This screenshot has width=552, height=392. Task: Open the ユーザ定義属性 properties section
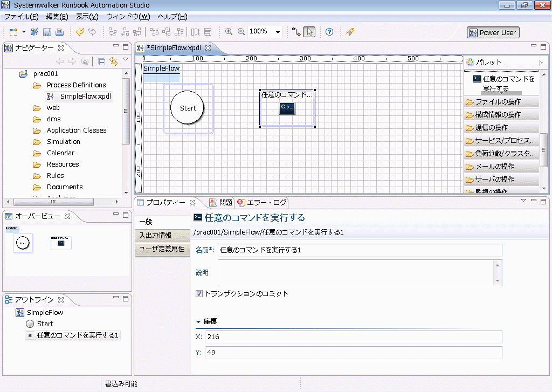[162, 249]
